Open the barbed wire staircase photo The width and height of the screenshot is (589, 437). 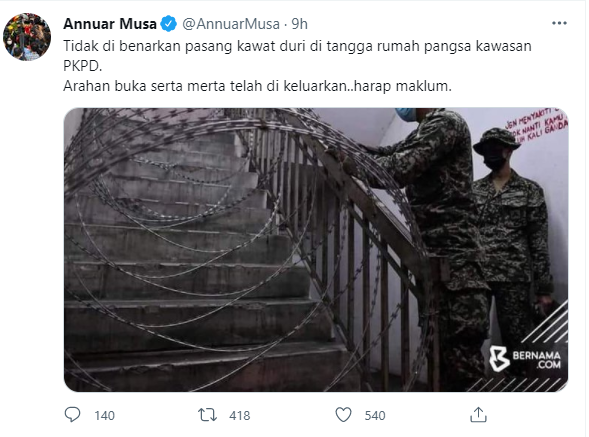(x=316, y=250)
